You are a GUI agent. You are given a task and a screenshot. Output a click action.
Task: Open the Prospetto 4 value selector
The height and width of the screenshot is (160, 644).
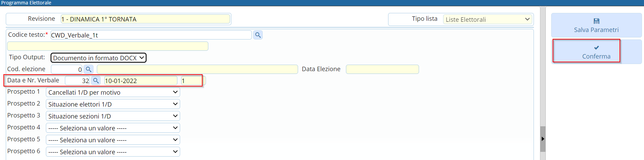click(113, 128)
